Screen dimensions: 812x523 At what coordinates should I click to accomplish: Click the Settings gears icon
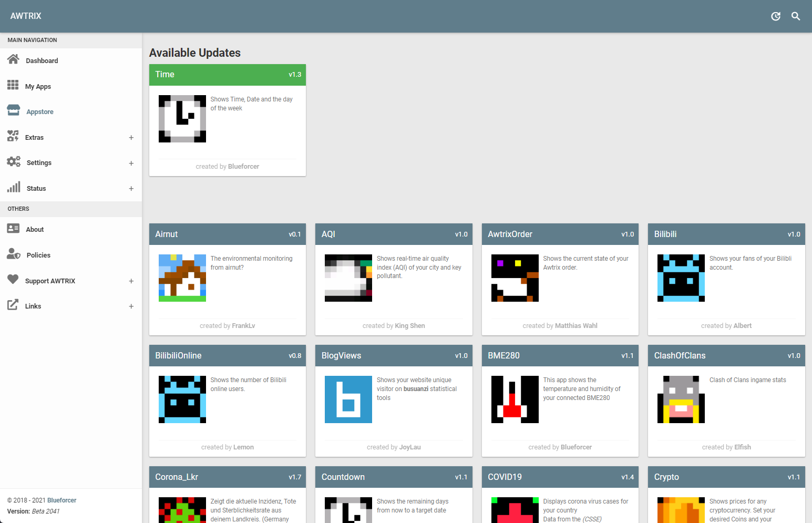[14, 161]
